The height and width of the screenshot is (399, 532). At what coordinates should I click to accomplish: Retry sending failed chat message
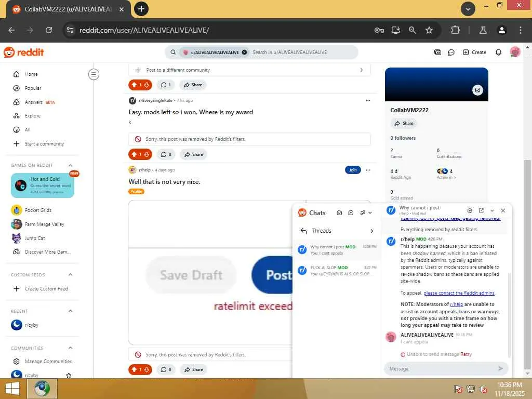click(x=466, y=354)
